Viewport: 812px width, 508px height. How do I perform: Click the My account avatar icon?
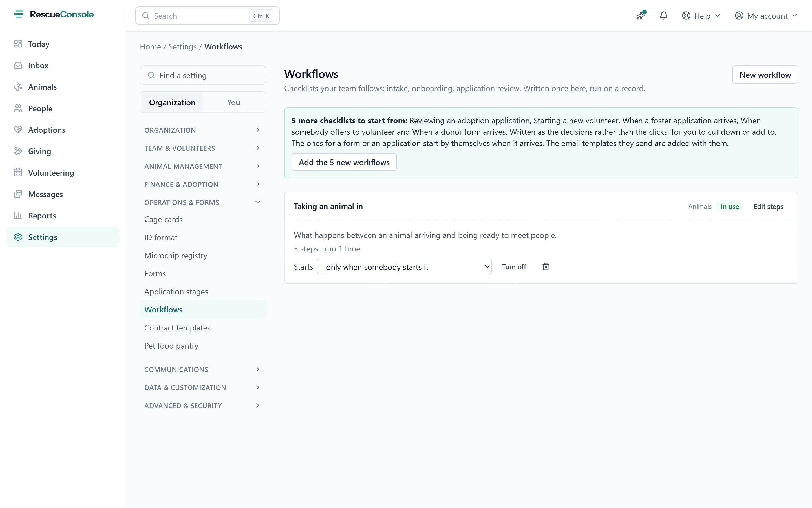pos(739,16)
